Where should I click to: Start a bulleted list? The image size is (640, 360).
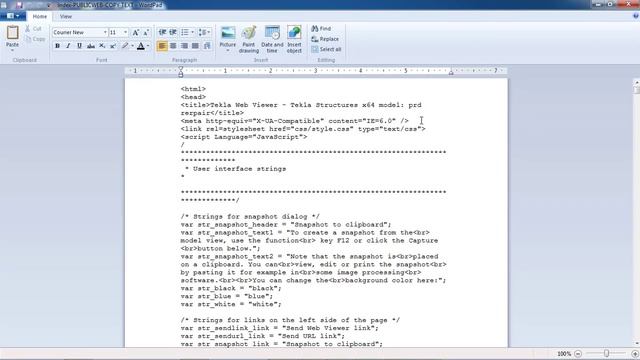coord(185,32)
